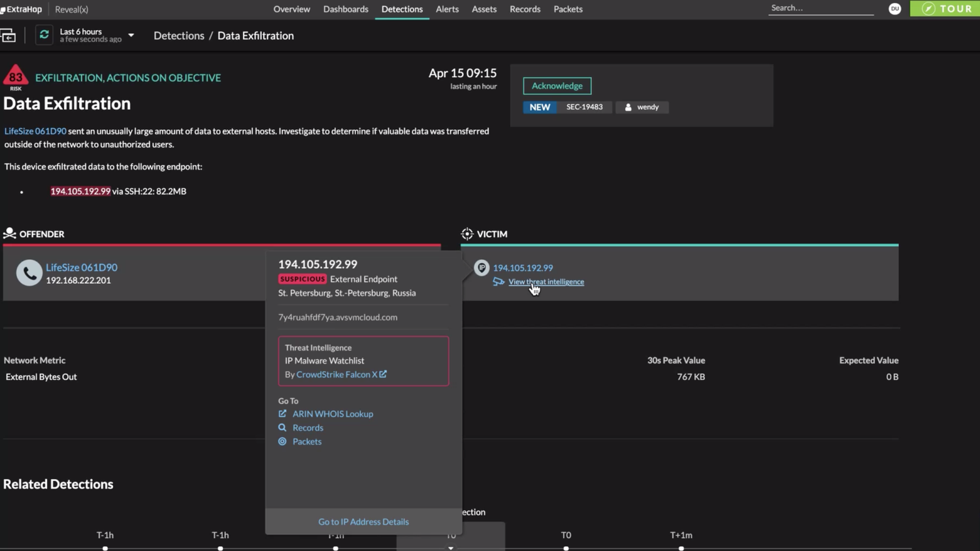Click the red risk score 83 badge
The width and height of the screenshot is (980, 551).
point(16,78)
